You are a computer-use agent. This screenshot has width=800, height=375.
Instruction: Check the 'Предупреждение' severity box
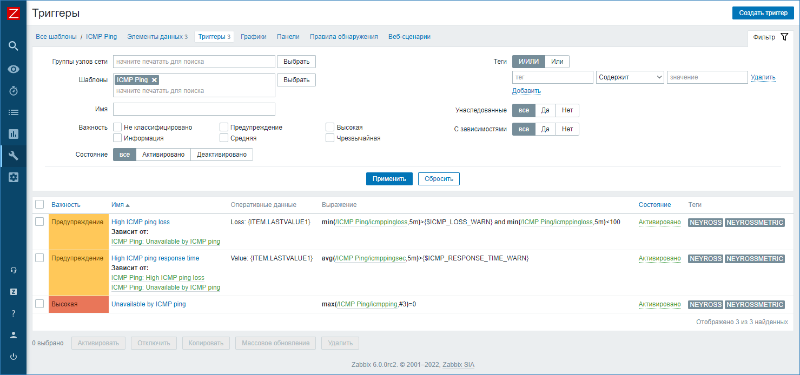223,127
